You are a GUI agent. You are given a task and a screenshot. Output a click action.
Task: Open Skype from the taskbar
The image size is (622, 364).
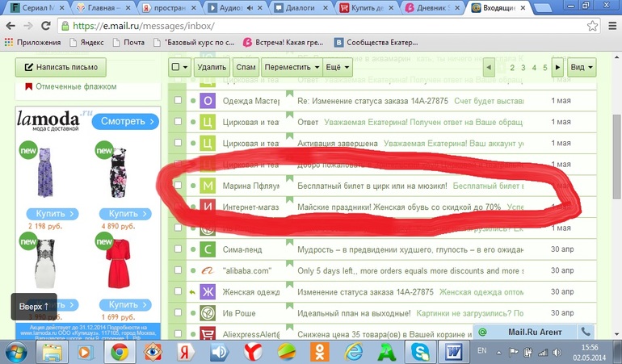[421, 352]
